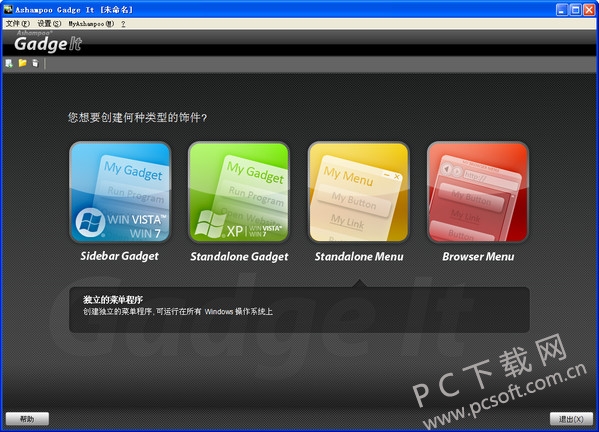
Task: Click the application icon in title bar
Action: coord(8,9)
